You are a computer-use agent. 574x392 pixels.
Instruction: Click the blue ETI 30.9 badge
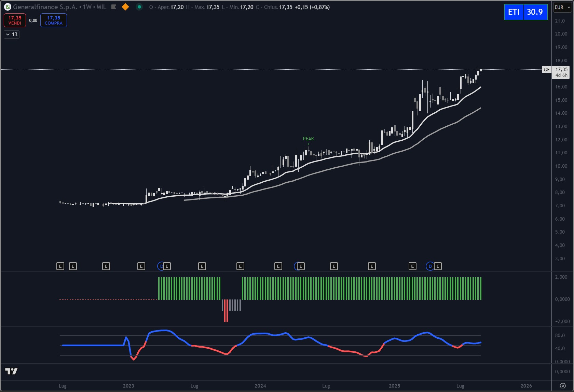tap(525, 12)
